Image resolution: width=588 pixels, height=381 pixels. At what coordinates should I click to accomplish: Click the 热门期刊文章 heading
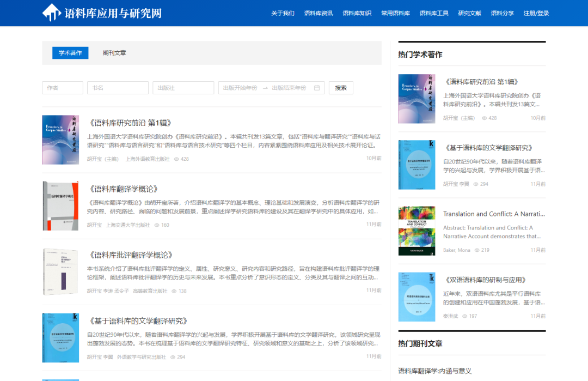(x=420, y=343)
